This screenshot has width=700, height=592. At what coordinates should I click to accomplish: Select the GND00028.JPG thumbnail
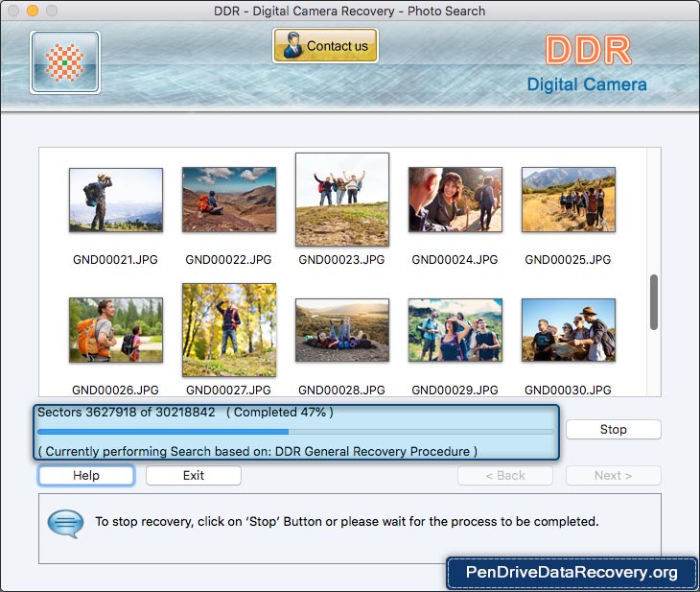[x=341, y=330]
